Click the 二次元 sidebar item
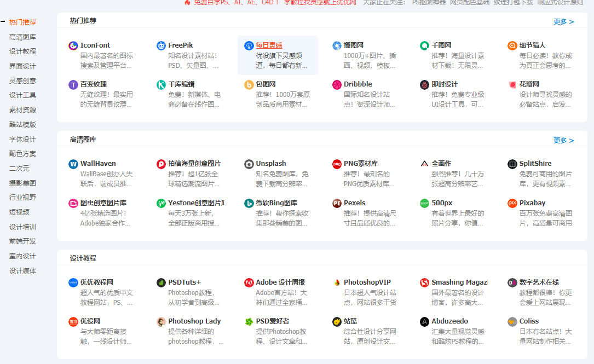 coord(19,168)
